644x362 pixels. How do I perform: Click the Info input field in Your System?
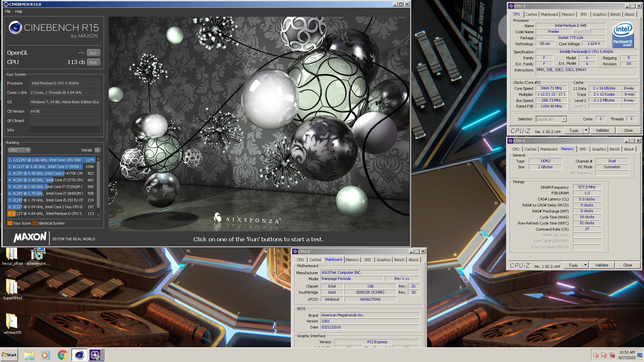tap(65, 130)
